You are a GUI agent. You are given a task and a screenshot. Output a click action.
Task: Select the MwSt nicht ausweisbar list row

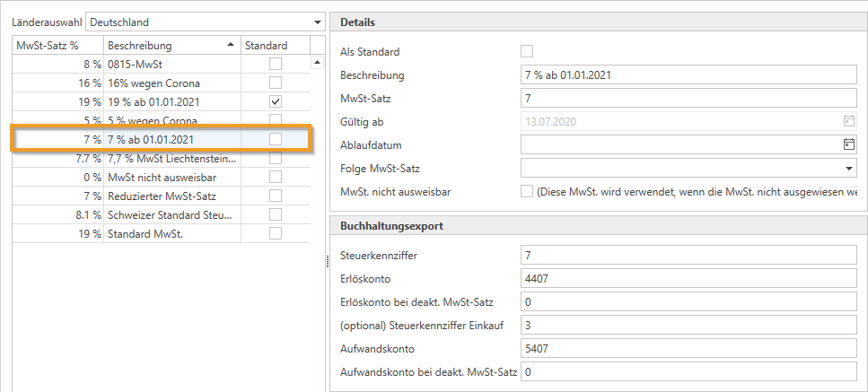[171, 177]
